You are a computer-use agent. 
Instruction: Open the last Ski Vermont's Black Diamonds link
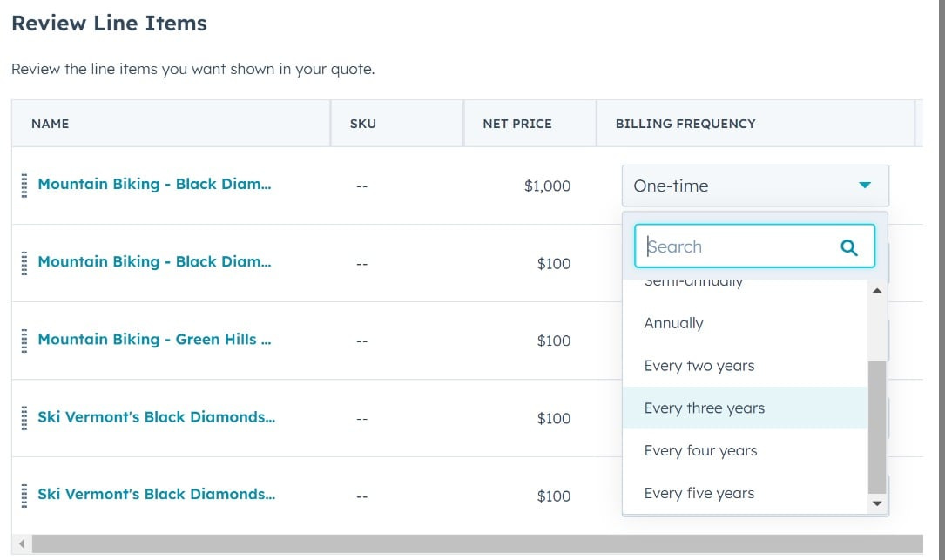click(x=156, y=495)
